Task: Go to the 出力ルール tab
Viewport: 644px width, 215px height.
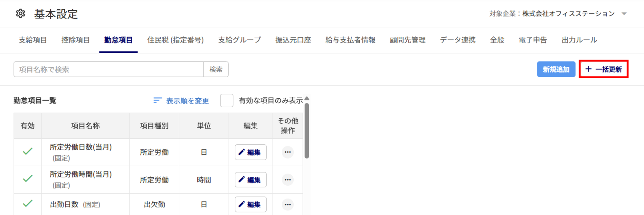Action: coord(580,40)
